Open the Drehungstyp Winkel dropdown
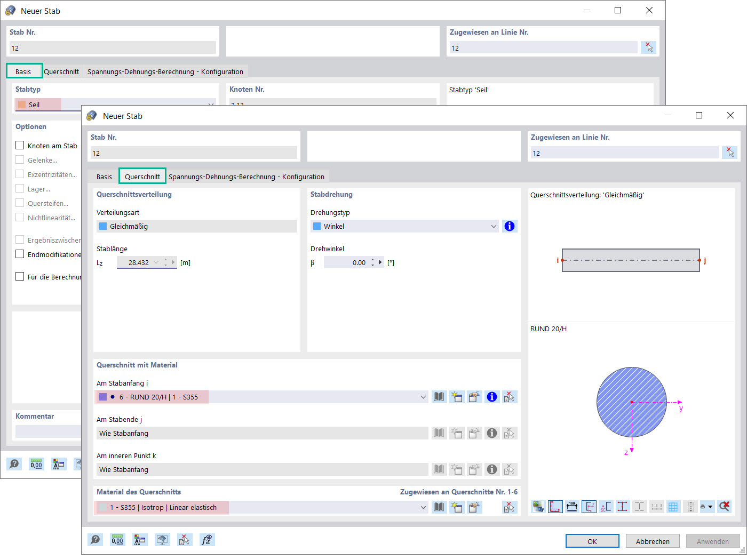The image size is (747, 560). (x=494, y=226)
